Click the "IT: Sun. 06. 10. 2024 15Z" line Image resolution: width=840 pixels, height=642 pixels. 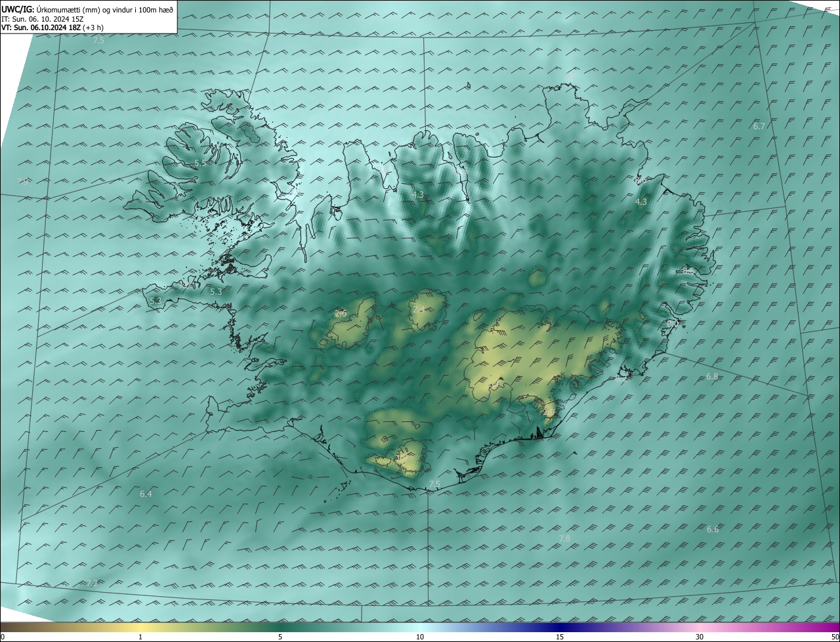[43, 19]
